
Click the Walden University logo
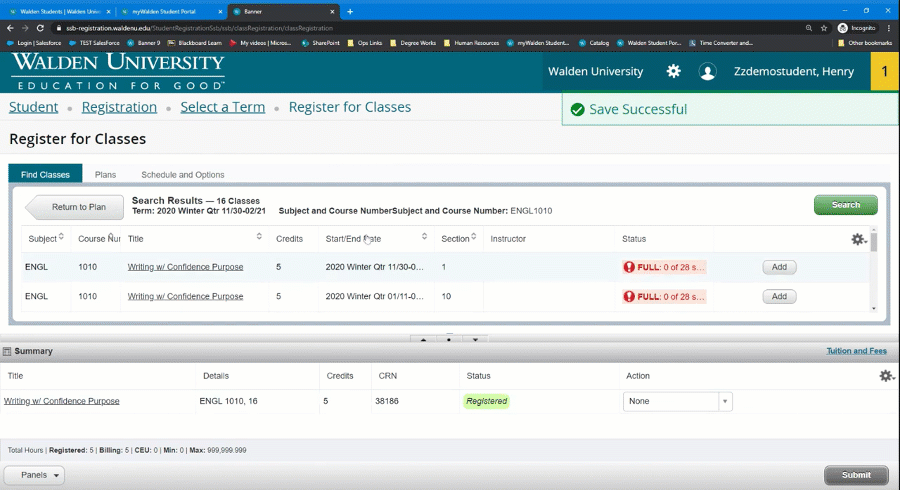click(x=118, y=72)
